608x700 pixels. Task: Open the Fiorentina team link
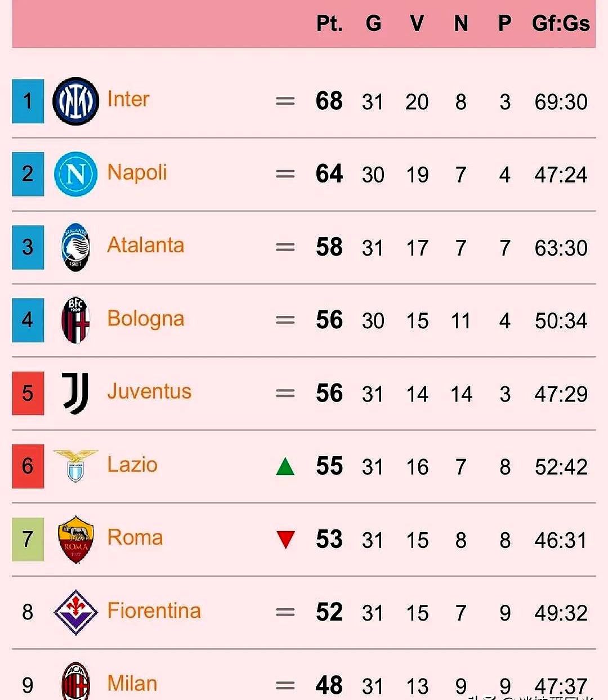pyautogui.click(x=154, y=611)
